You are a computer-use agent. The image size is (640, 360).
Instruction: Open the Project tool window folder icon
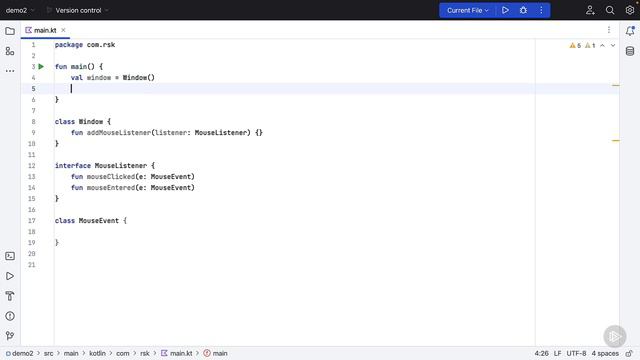[x=10, y=31]
